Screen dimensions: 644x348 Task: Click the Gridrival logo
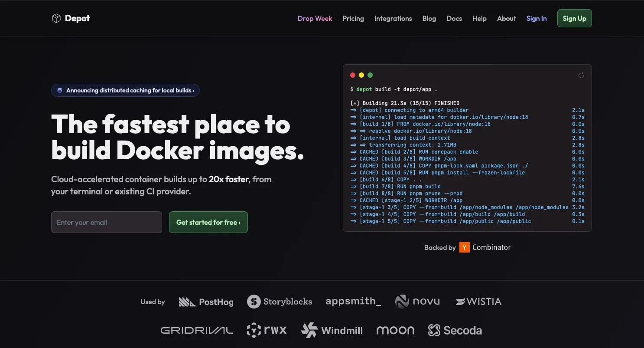pyautogui.click(x=197, y=331)
